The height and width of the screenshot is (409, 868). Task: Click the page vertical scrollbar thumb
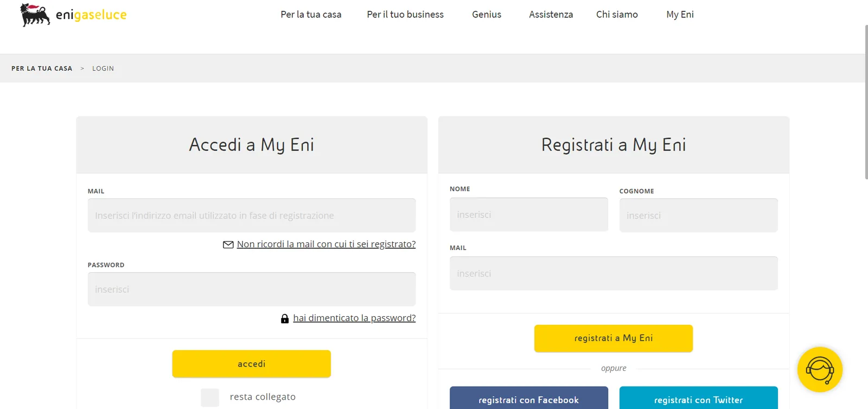[866, 102]
